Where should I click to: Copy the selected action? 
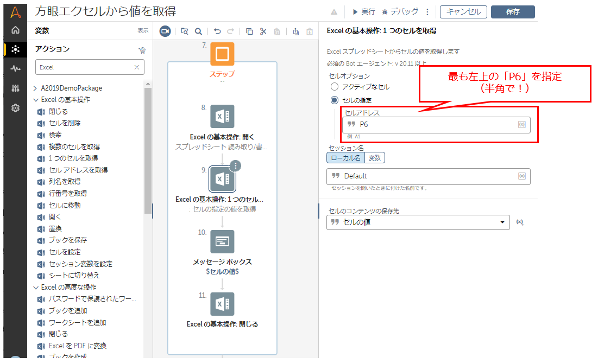249,31
